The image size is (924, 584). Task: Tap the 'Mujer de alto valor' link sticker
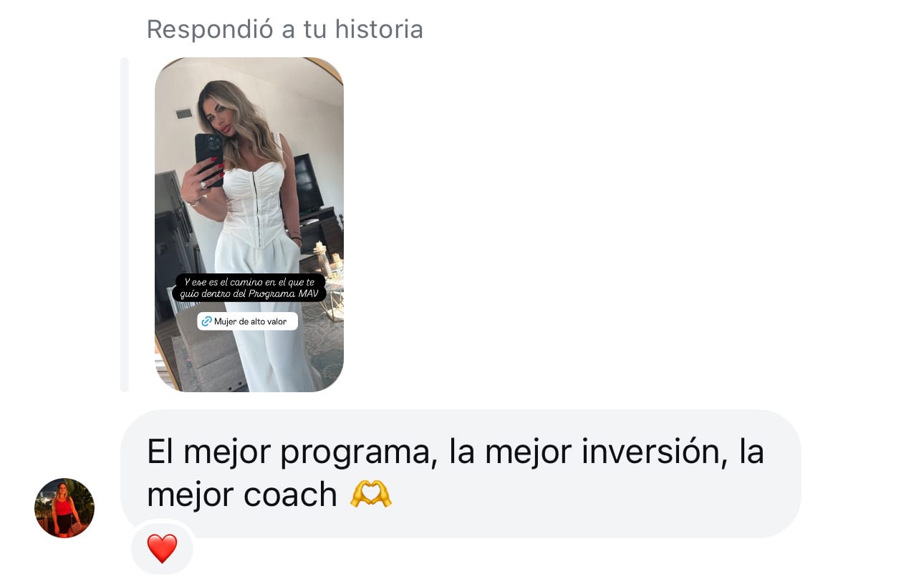[247, 321]
